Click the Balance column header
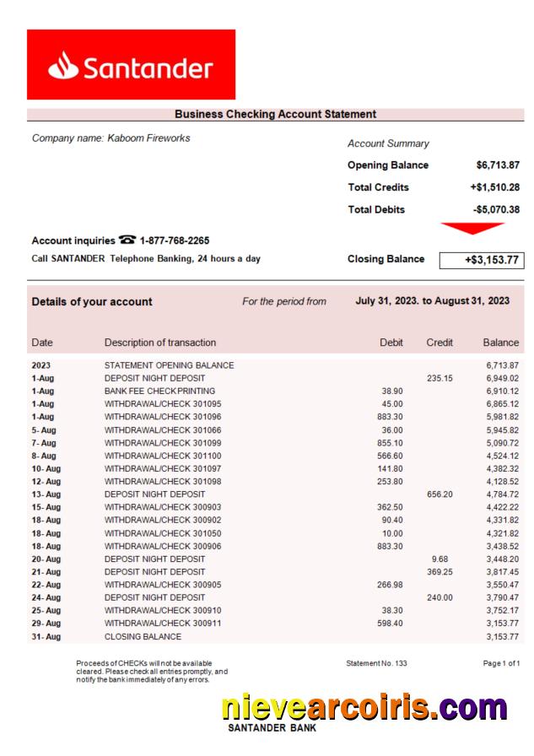The width and height of the screenshot is (534, 756). (x=500, y=343)
